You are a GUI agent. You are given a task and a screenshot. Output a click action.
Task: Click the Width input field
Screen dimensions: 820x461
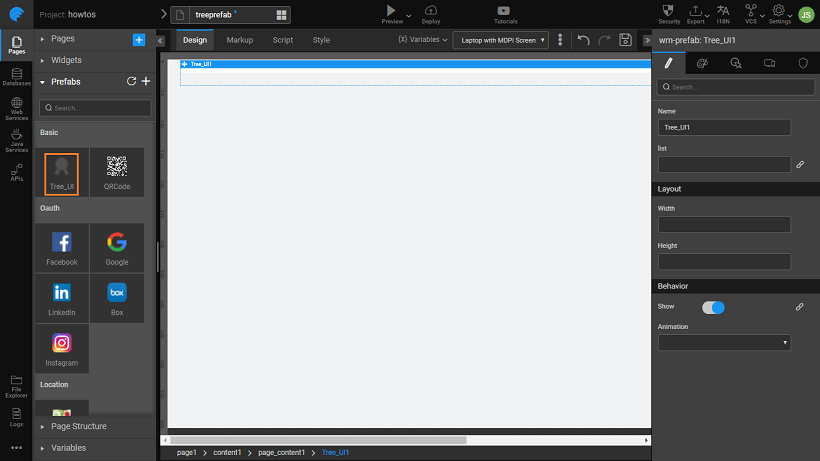click(724, 225)
